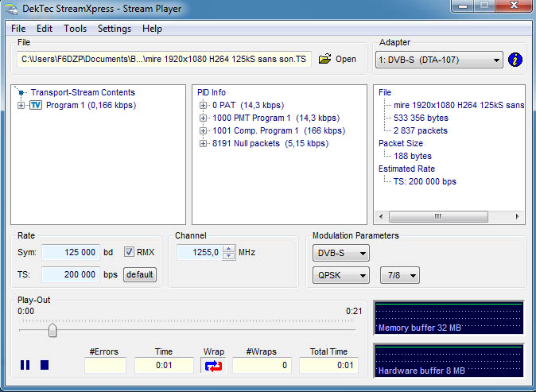
Task: Click the symbol rate input field
Action: tap(70, 252)
